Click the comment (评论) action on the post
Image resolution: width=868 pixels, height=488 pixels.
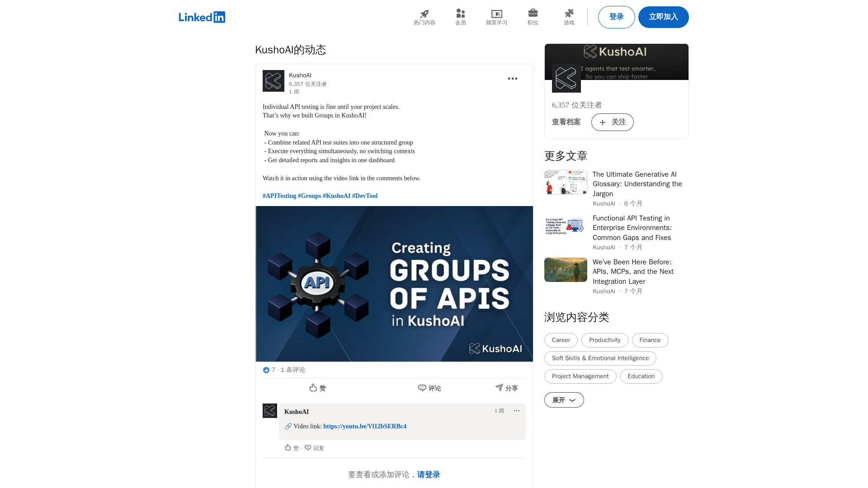coord(429,388)
